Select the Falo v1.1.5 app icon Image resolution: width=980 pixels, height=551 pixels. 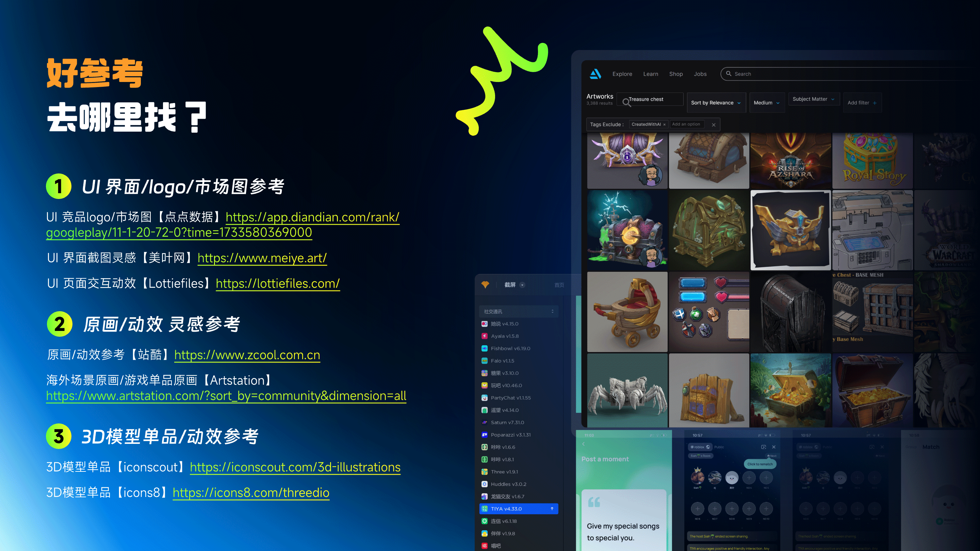(484, 361)
